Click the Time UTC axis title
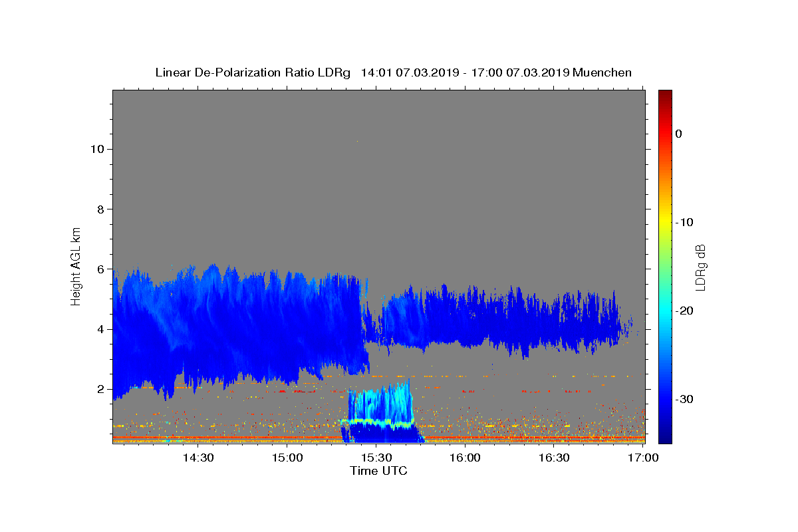The height and width of the screenshot is (532, 798). (x=378, y=471)
